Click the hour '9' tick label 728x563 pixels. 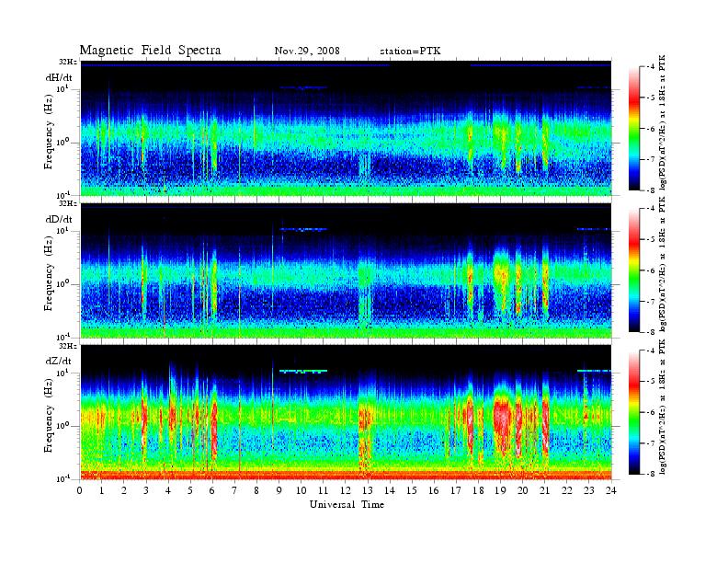279,490
